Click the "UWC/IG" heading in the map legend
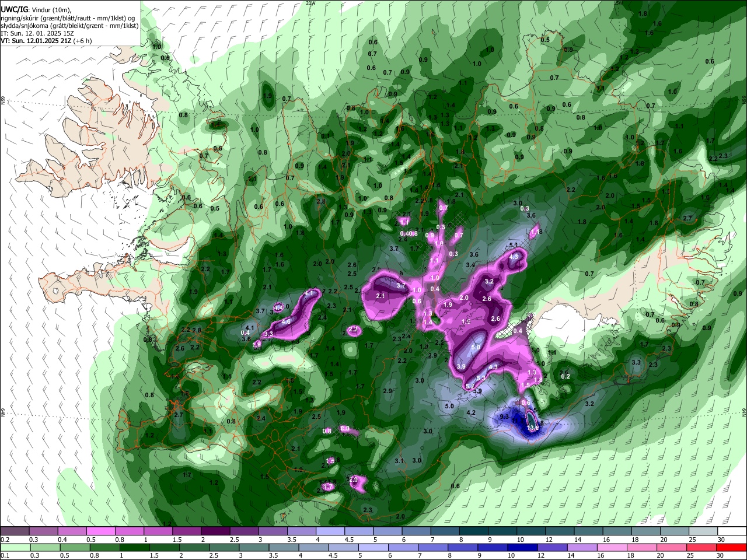The height and width of the screenshot is (560, 747). coord(13,10)
